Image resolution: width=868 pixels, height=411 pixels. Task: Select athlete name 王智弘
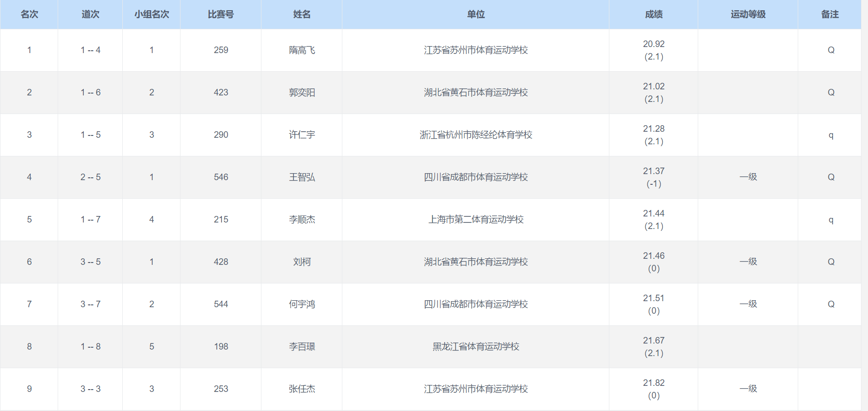[x=302, y=177]
